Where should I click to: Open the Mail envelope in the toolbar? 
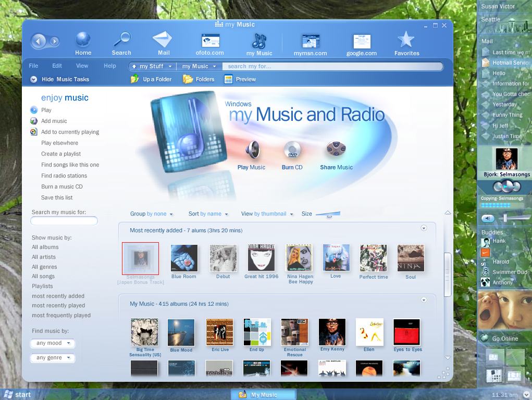(x=163, y=40)
